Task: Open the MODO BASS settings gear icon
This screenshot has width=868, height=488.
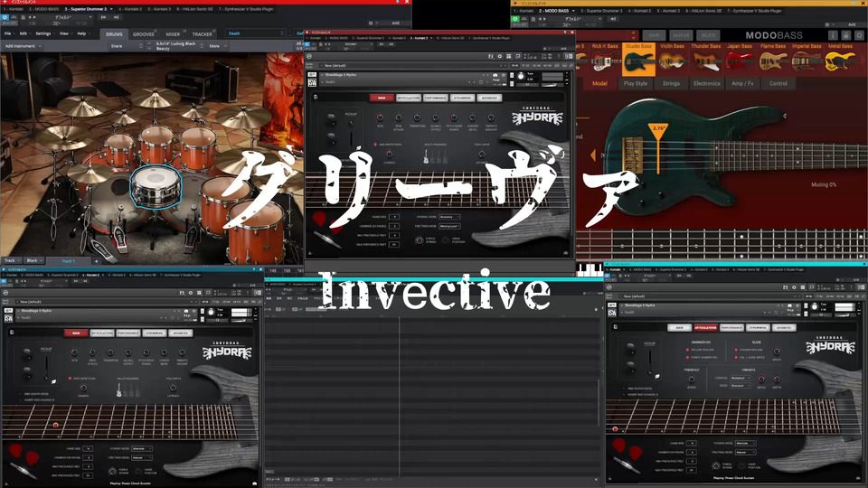Action: (x=859, y=35)
